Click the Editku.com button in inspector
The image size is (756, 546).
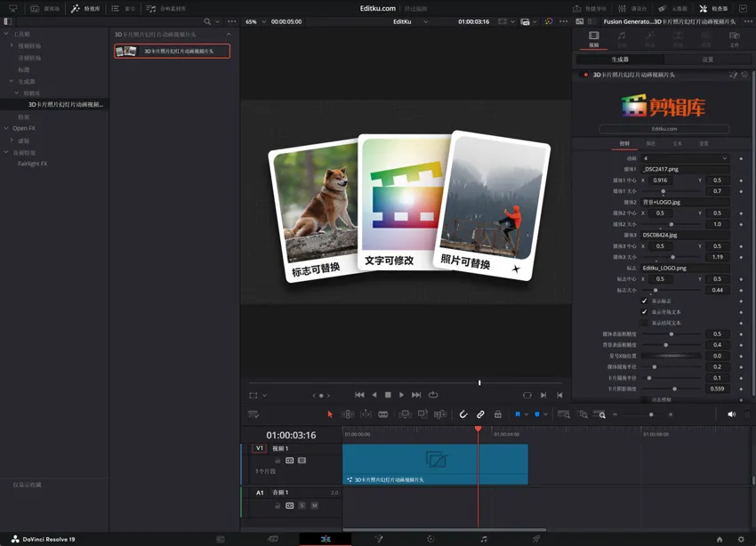[x=664, y=129]
